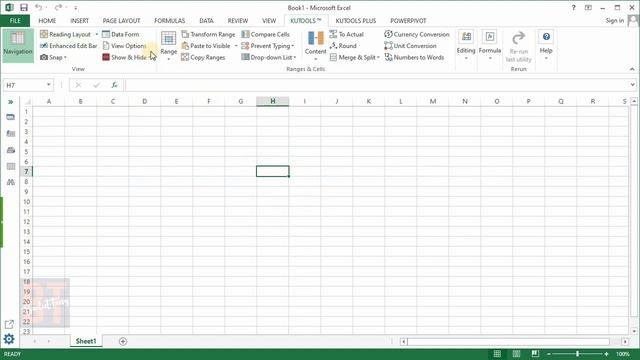Adjust the zoom slider handle

tap(577, 354)
